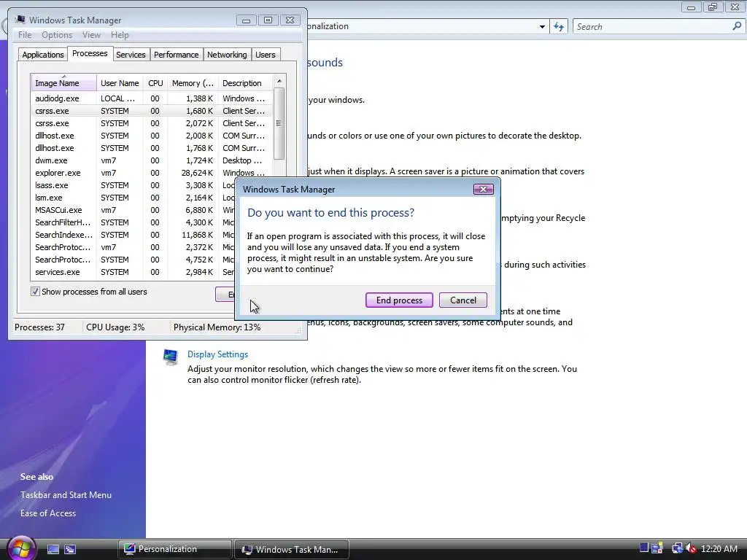The height and width of the screenshot is (560, 747).
Task: Click the refresh icon beside address bar
Action: 558,27
